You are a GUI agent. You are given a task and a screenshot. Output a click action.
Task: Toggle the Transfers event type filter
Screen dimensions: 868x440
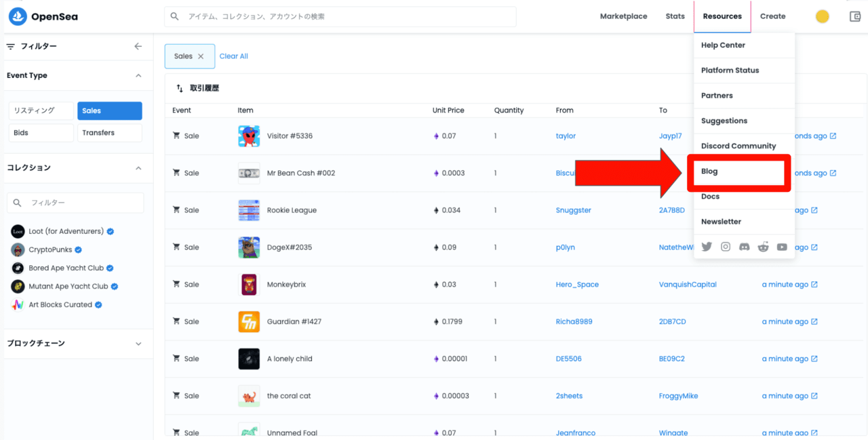(x=110, y=133)
